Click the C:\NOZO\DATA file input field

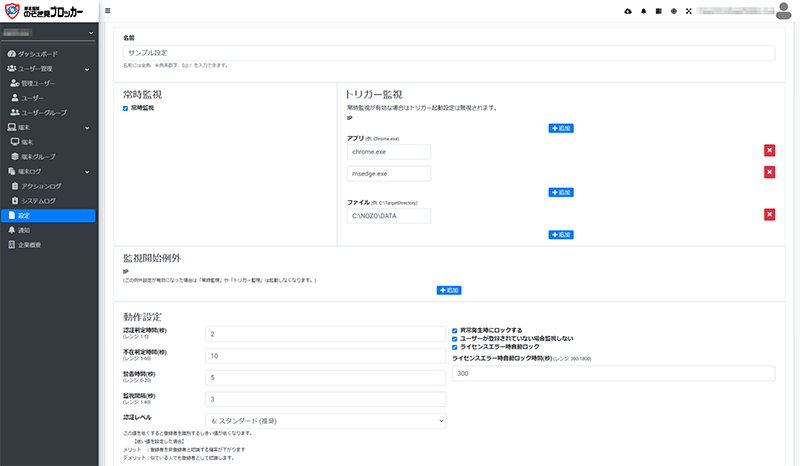pos(389,216)
